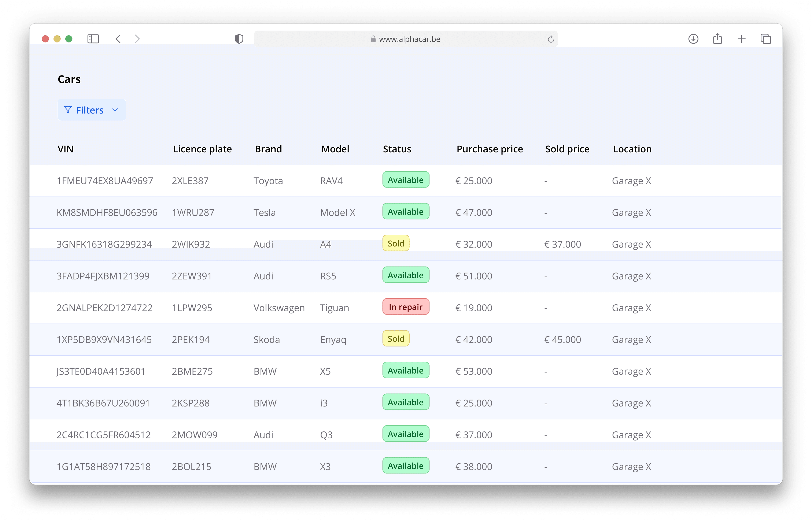Click the Available badge for Toyota RAV4
Screen dimensions: 812x520
point(406,180)
